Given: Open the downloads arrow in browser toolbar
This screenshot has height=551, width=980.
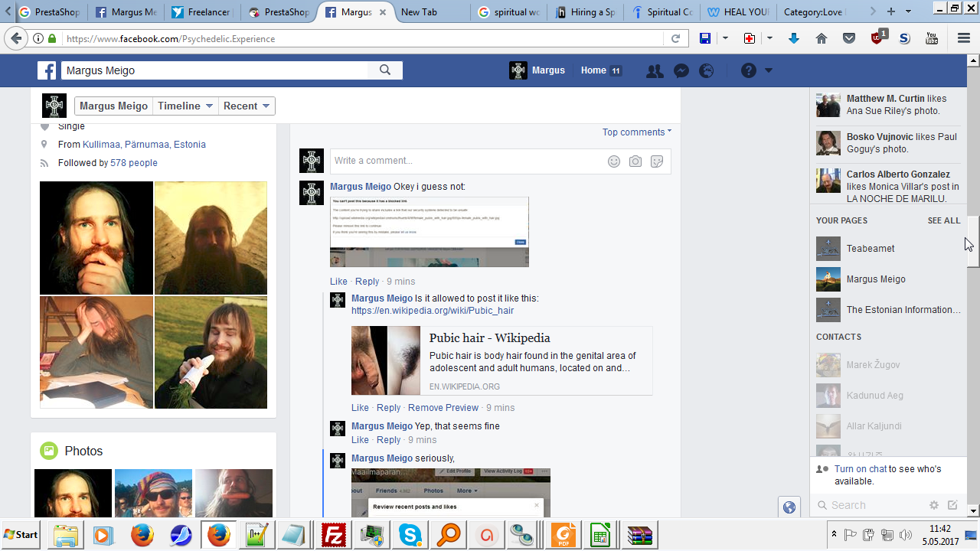Looking at the screenshot, I should (794, 38).
